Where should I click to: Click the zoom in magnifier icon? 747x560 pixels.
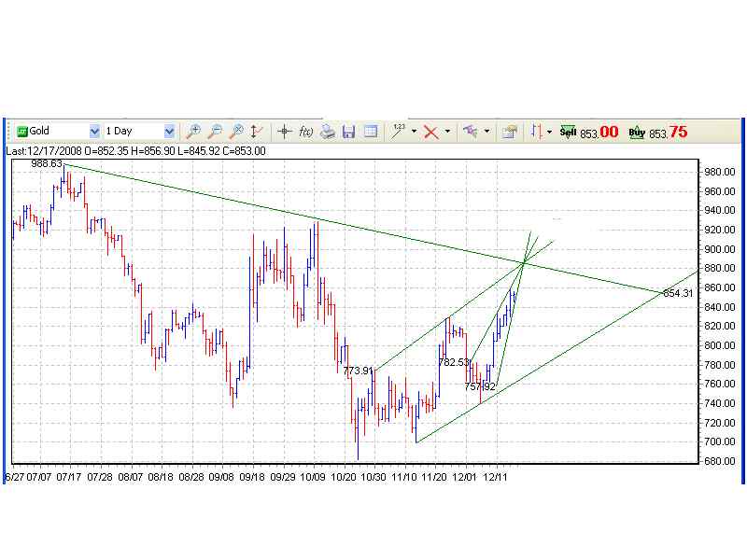coord(193,132)
